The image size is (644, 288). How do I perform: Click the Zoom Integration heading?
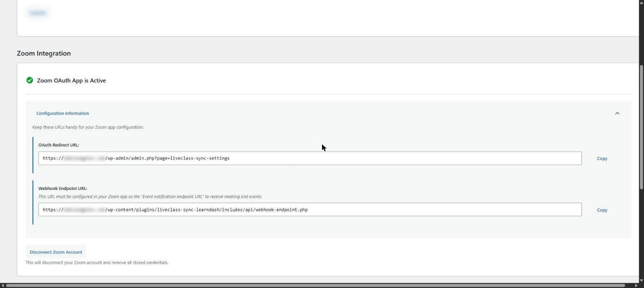[44, 53]
